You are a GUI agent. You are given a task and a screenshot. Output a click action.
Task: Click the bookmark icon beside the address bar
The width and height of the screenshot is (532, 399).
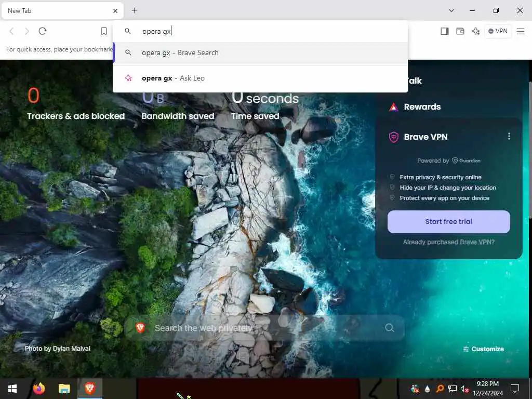pyautogui.click(x=104, y=31)
